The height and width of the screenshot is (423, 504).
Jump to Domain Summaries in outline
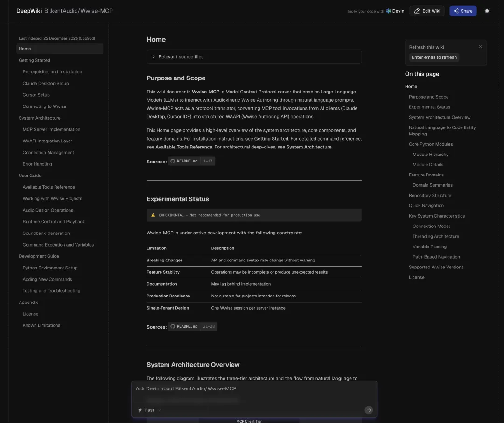coord(432,185)
